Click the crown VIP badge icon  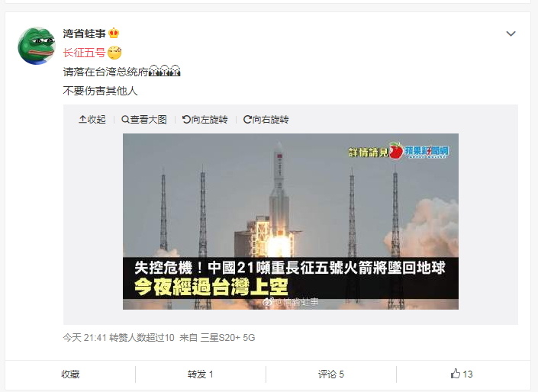114,34
